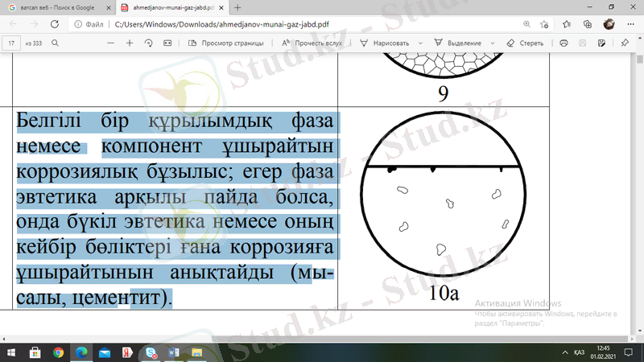Screen dimensions: 644x362
Task: Open the Mail app from taskbar
Action: pyautogui.click(x=105, y=352)
